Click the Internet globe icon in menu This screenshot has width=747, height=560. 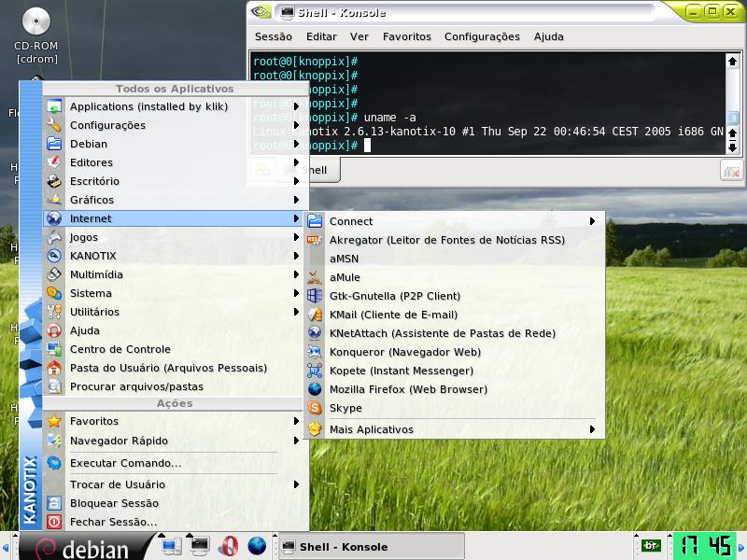[54, 218]
